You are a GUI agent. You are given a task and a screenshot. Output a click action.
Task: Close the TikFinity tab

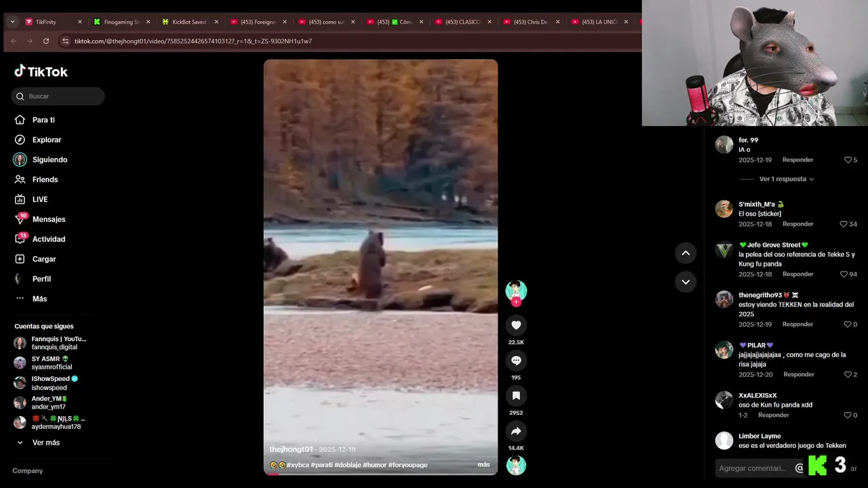click(80, 22)
